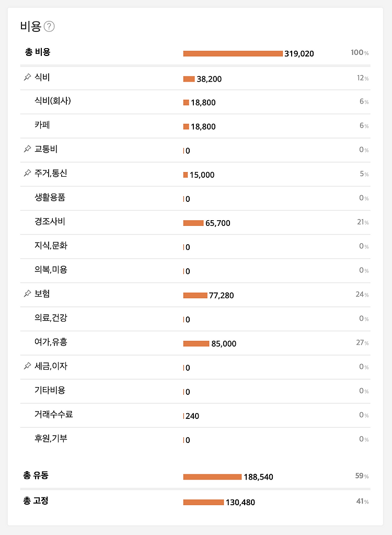The width and height of the screenshot is (392, 535).
Task: Select the 생활용품 category label
Action: [x=50, y=198]
